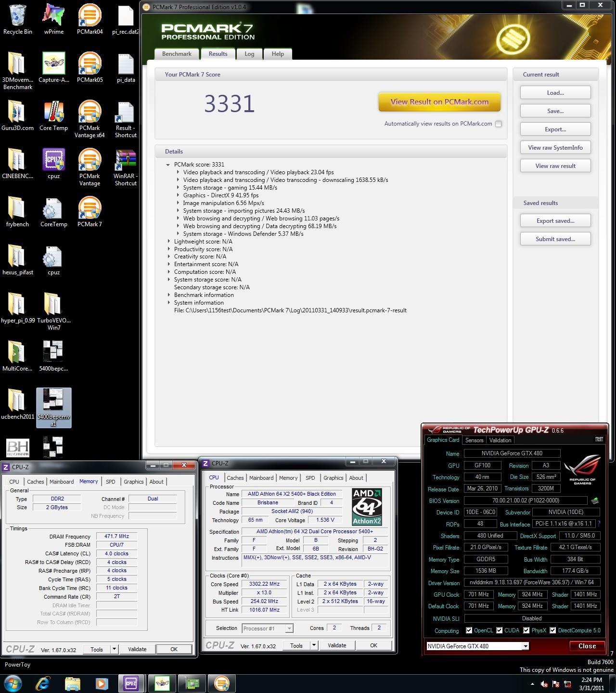This screenshot has height=693, width=616.
Task: Click the Load... button
Action: [x=555, y=93]
